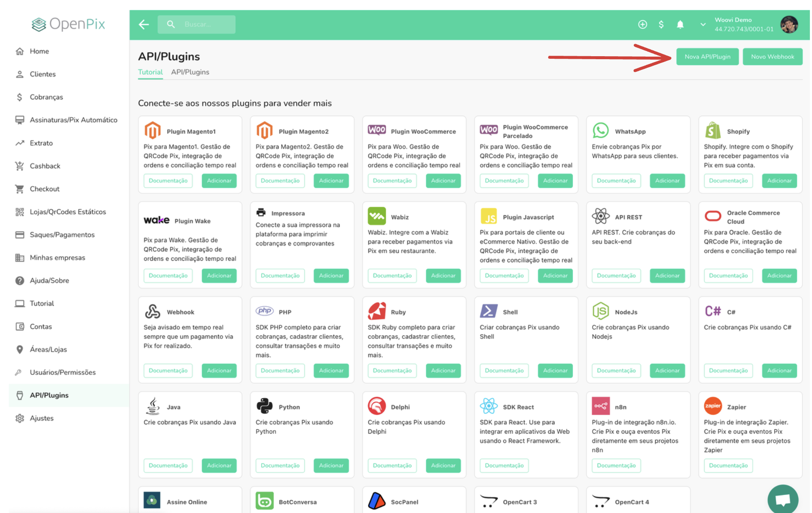Open Cobranças in the sidebar
Screen dimensions: 812x513
[46, 97]
